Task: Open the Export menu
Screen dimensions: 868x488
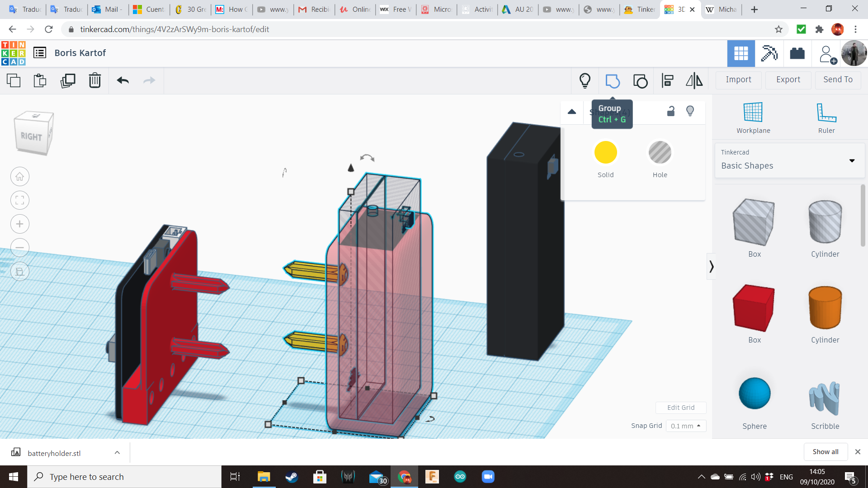Action: [x=788, y=80]
